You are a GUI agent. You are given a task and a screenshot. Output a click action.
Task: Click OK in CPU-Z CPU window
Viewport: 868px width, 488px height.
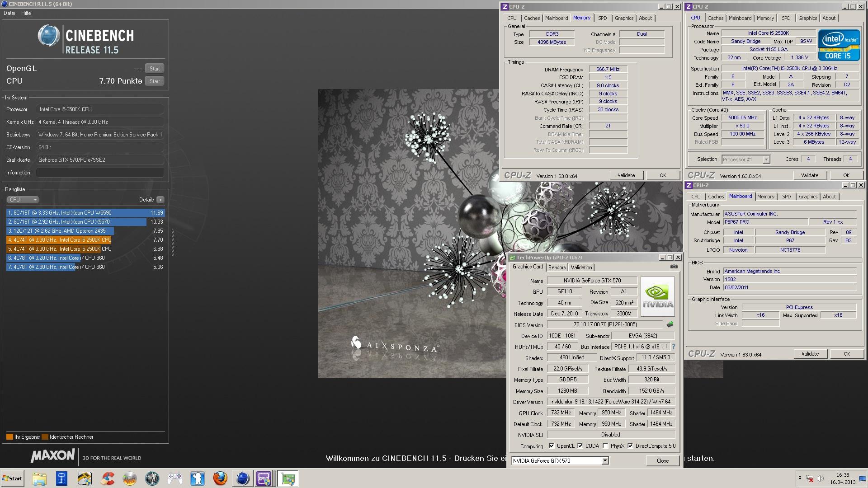pos(846,175)
